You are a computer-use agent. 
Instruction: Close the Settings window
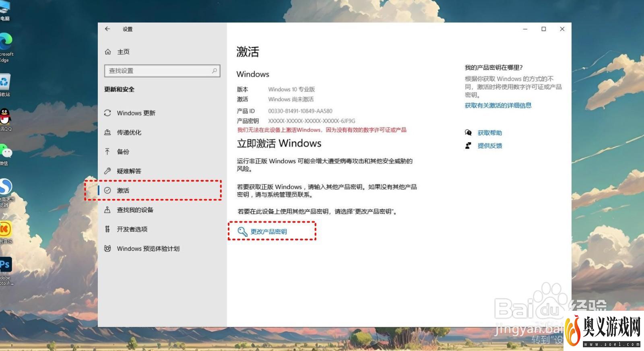(562, 29)
